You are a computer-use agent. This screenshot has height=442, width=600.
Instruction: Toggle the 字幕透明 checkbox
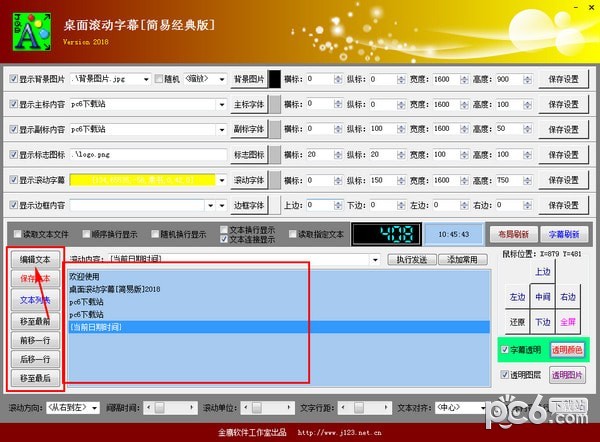505,349
